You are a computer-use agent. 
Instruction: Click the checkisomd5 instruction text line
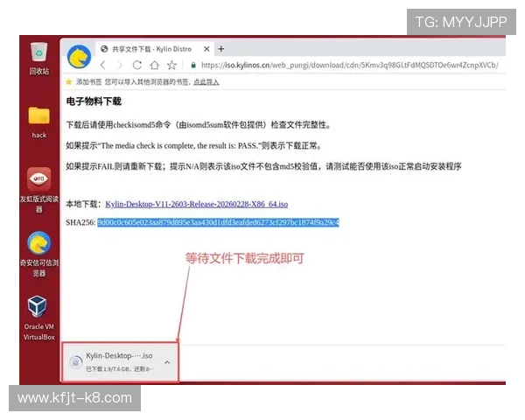(199, 125)
